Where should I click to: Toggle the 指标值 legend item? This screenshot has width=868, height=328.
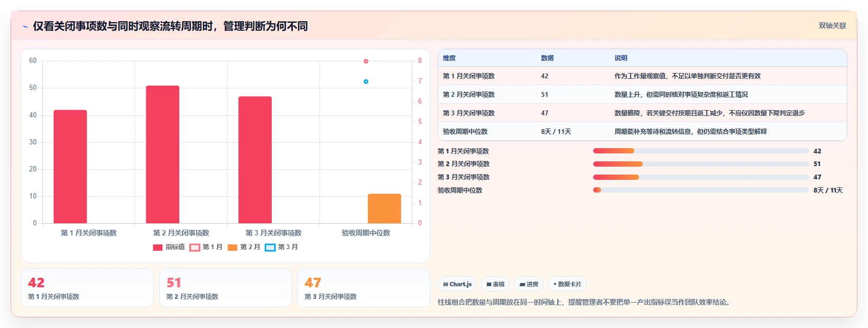coord(169,247)
